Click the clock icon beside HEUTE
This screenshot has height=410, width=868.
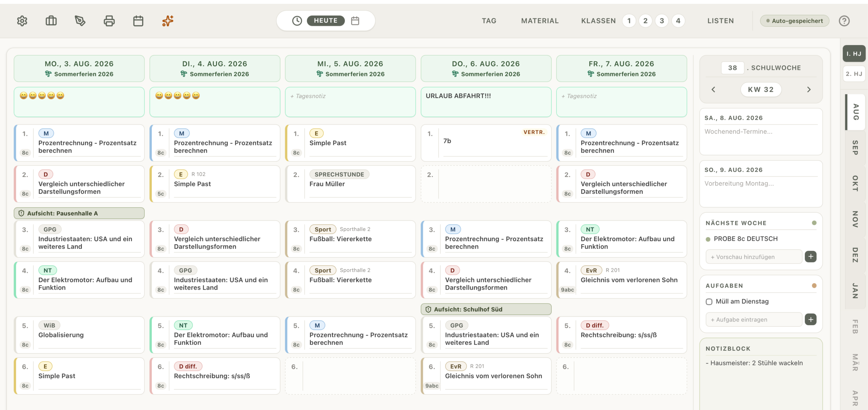point(297,21)
